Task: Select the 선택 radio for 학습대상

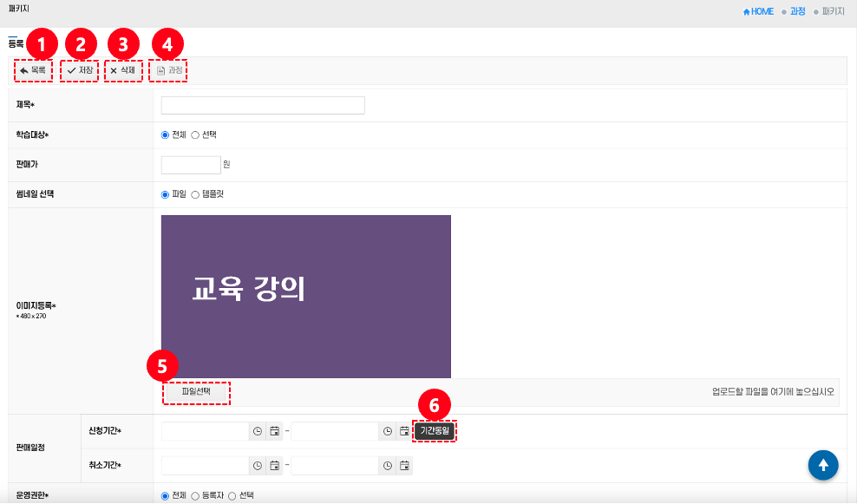Action: (x=195, y=134)
